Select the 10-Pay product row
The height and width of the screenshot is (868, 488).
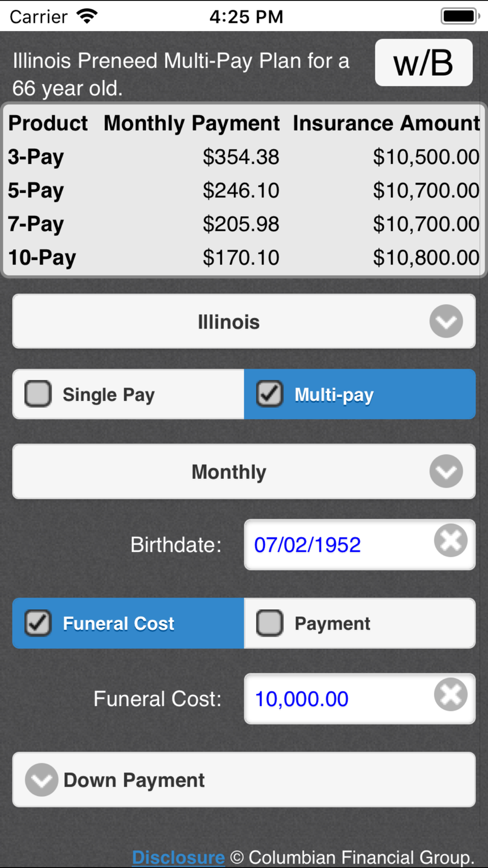[x=243, y=258]
